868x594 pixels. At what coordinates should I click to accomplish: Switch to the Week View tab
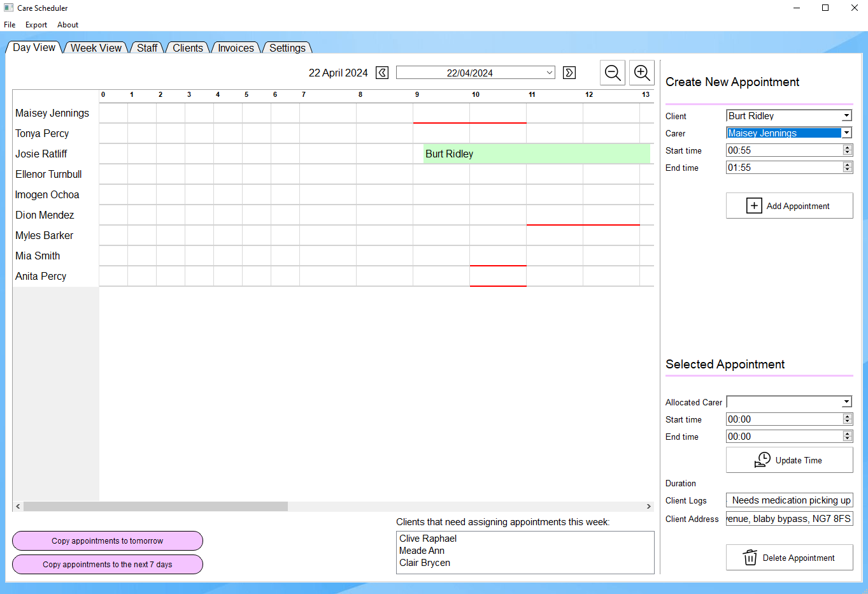click(96, 48)
